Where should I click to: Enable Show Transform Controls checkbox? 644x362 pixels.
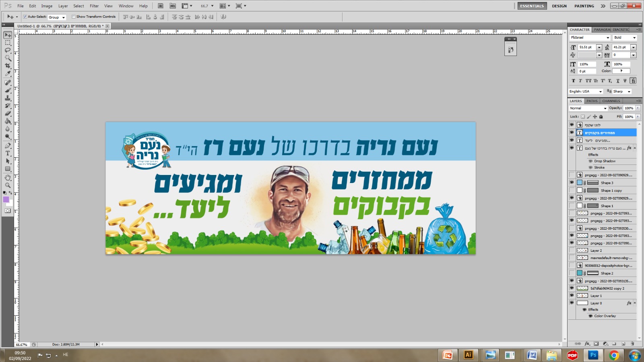coord(74,17)
